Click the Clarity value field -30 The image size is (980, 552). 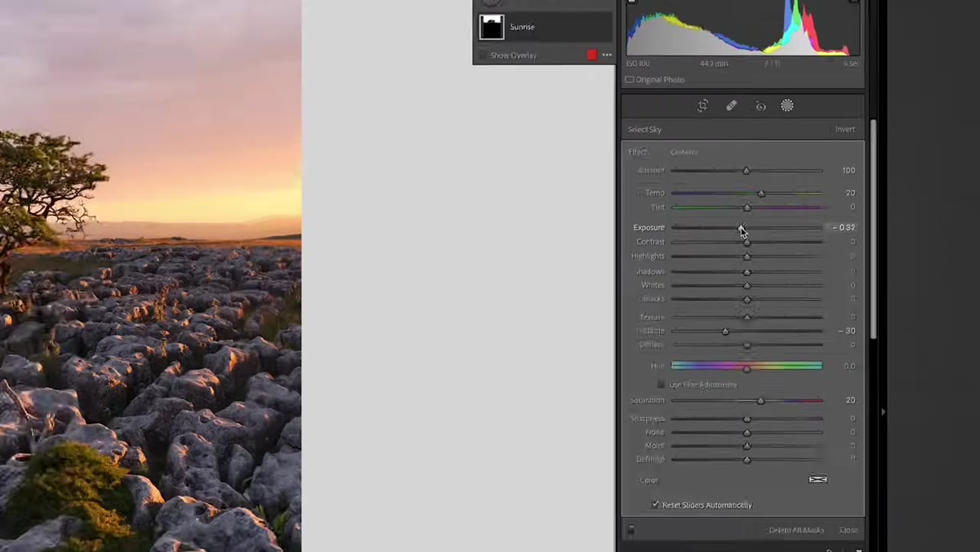pyautogui.click(x=847, y=332)
